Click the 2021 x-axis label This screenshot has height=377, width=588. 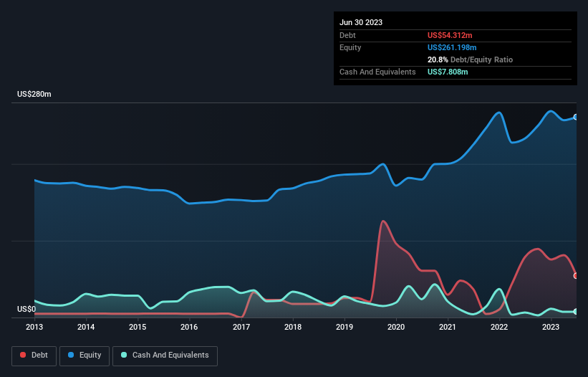click(x=448, y=327)
